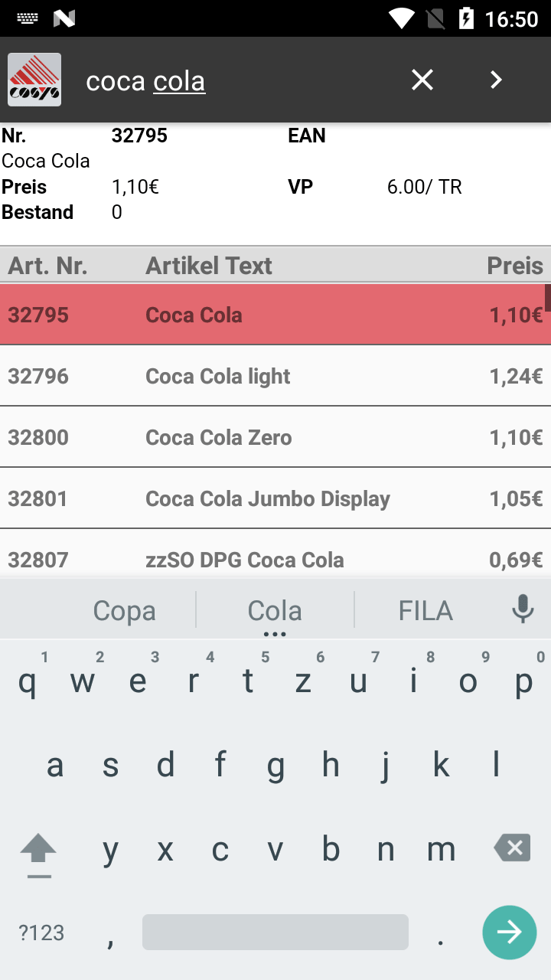
Task: Tap the Artikel Text column header
Action: pyautogui.click(x=209, y=266)
